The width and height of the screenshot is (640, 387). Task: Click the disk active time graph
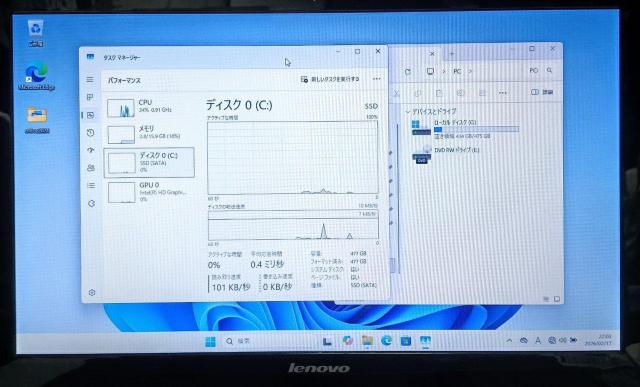pos(293,158)
